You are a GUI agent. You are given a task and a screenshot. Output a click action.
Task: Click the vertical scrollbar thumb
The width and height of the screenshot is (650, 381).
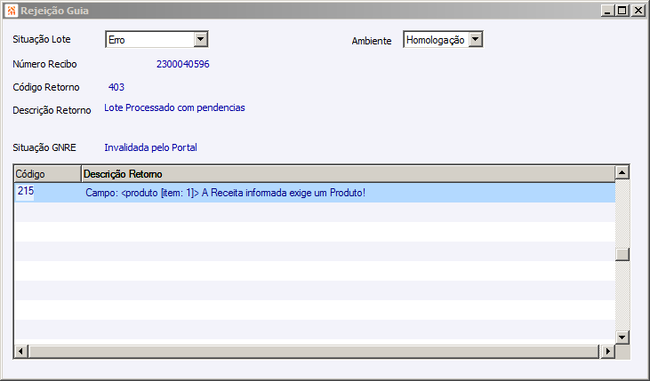pyautogui.click(x=622, y=254)
